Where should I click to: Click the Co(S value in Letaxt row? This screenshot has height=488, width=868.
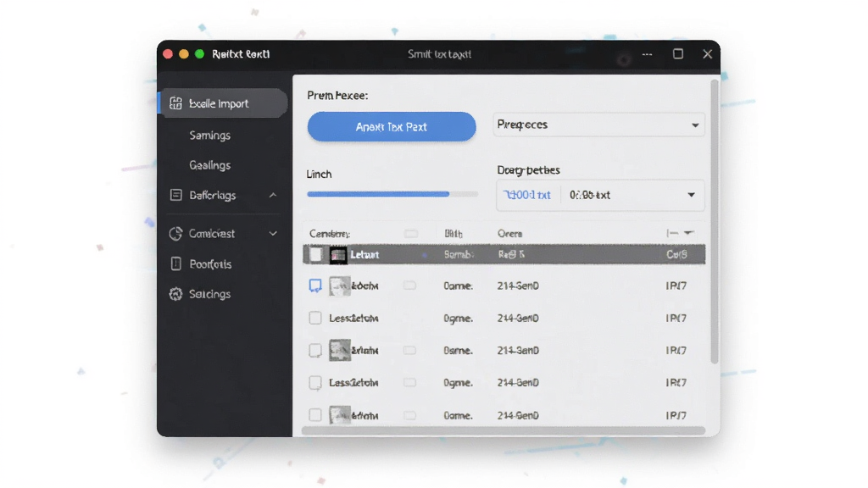coord(676,254)
